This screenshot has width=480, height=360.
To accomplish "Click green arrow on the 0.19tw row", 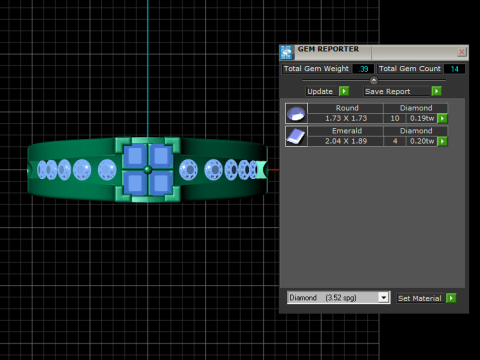I will point(442,118).
